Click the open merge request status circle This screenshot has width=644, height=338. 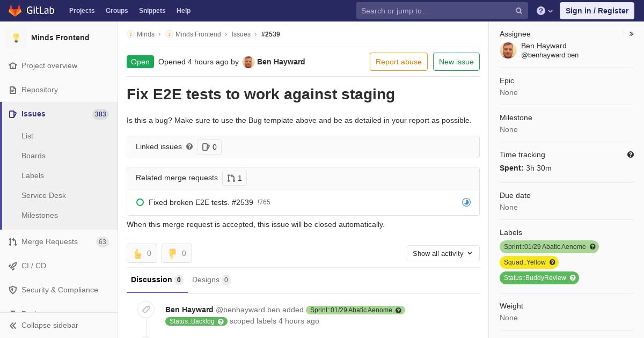[140, 202]
